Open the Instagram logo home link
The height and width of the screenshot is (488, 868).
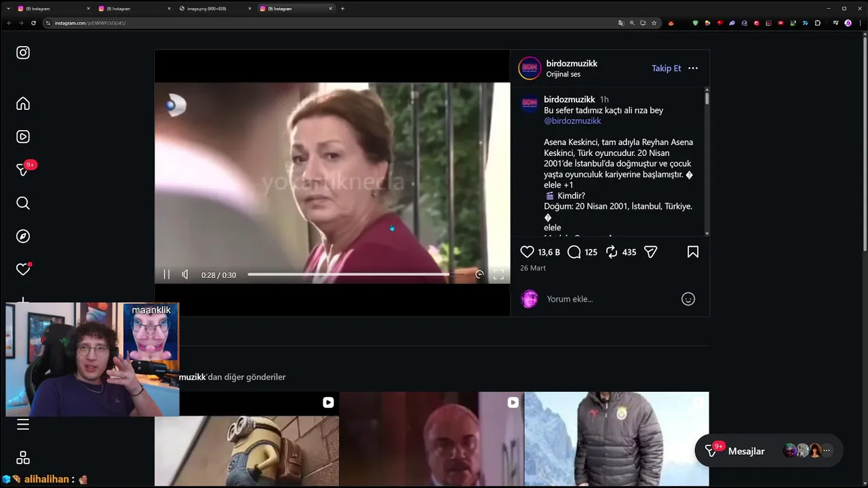[23, 53]
